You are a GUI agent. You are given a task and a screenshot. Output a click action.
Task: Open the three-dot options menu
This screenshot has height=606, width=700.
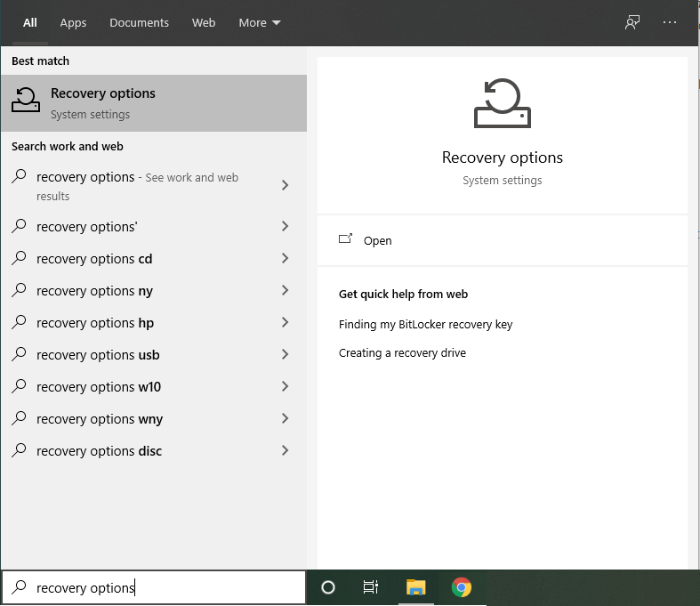(x=670, y=22)
